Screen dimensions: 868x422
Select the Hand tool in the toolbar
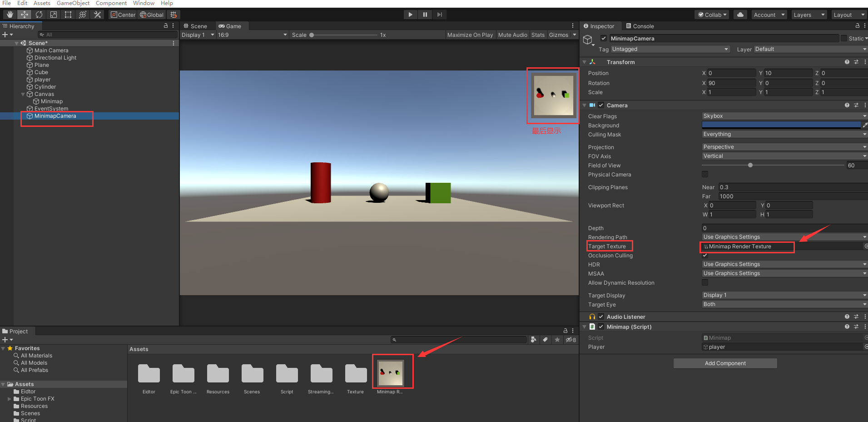[x=9, y=14]
